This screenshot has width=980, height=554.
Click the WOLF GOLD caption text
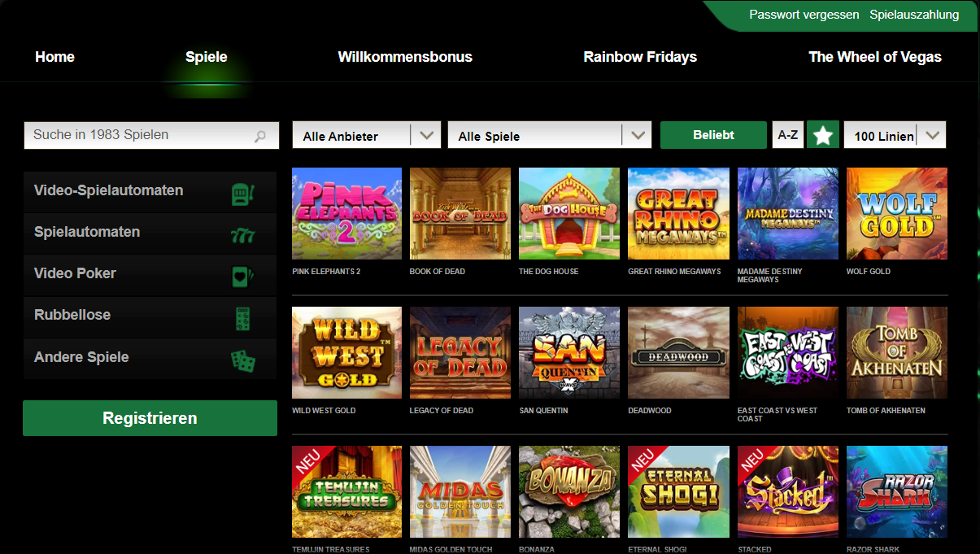869,272
